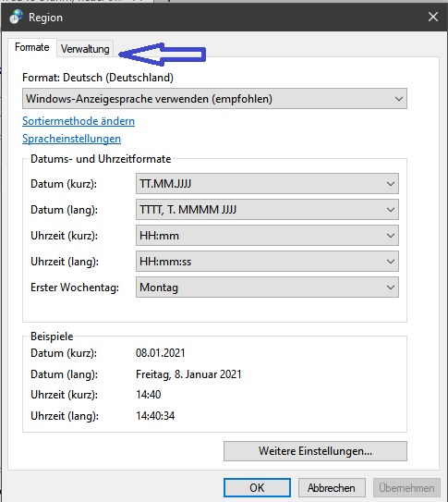Open the Uhrzeit (lang) HH:mm:ss dropdown

(x=267, y=262)
